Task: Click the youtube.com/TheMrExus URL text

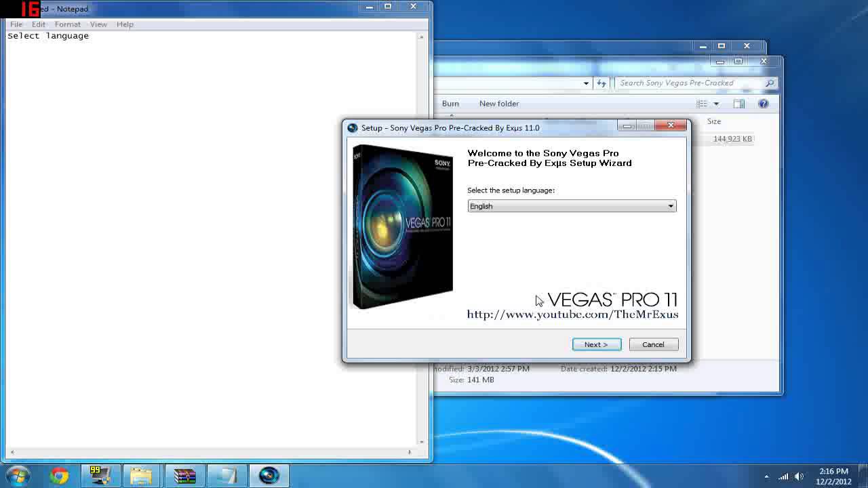Action: 572,314
